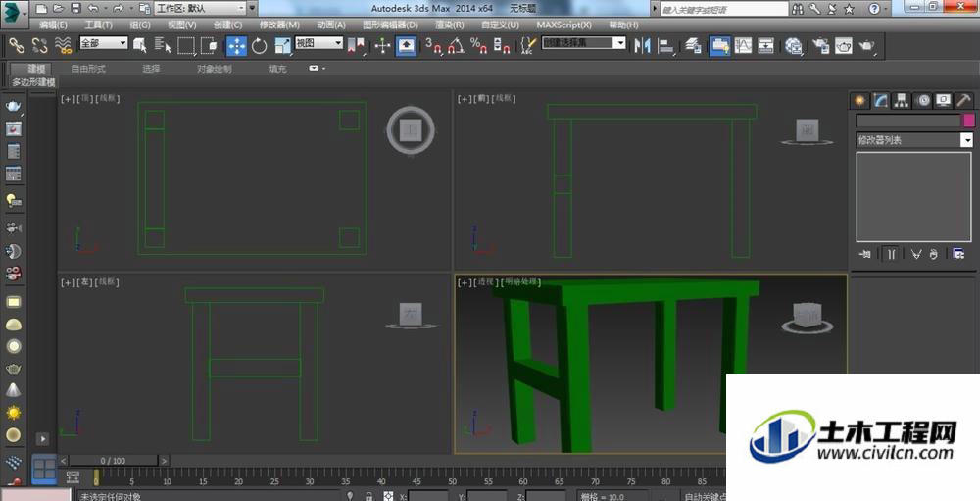Open the Hierarchy command panel tab
The image size is (980, 501).
(902, 100)
